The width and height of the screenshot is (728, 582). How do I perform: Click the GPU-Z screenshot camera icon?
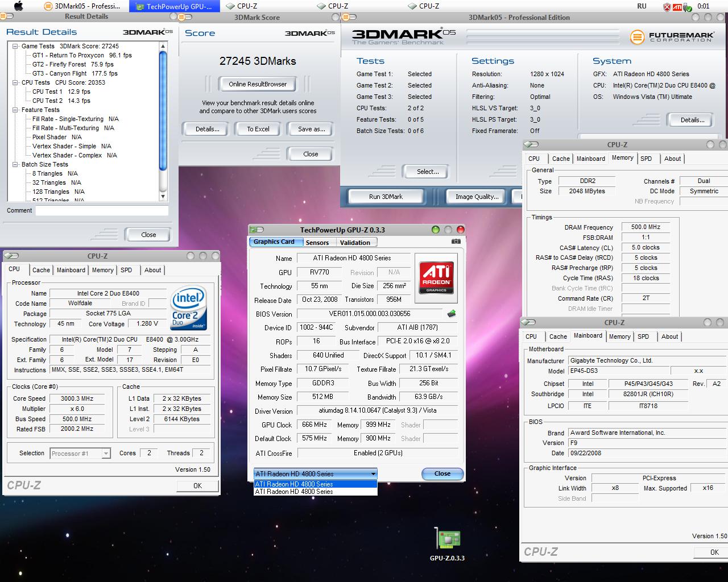point(456,242)
